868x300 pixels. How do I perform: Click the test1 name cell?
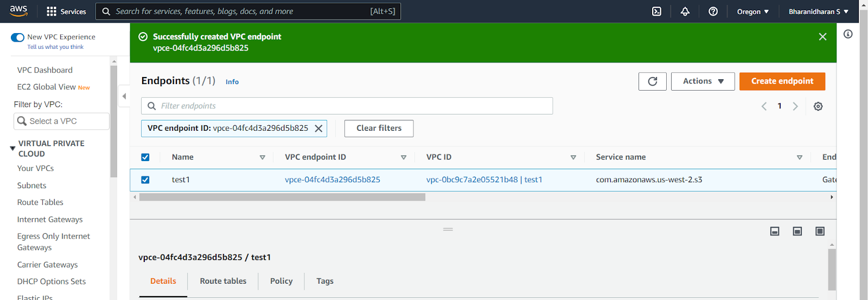tap(181, 180)
